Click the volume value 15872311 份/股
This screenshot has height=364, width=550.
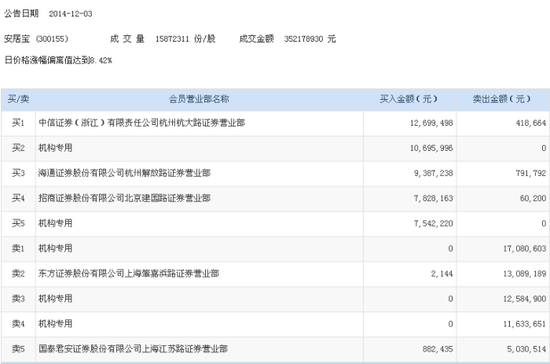(185, 39)
